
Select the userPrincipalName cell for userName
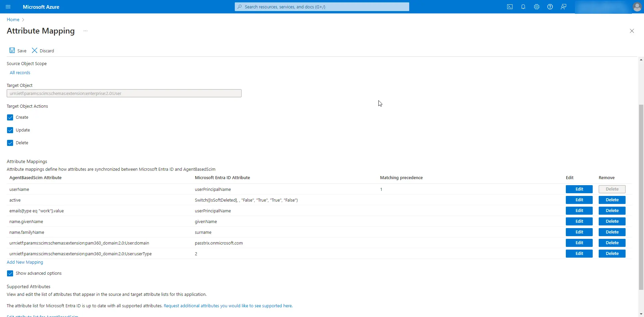[213, 190]
